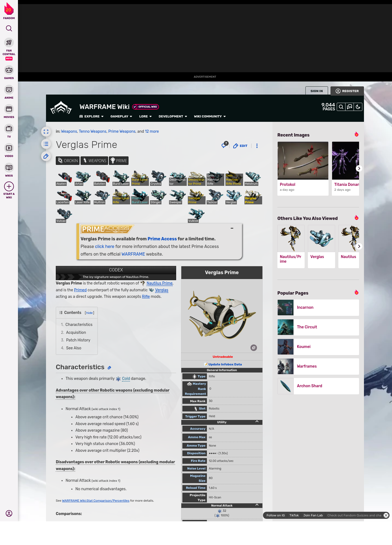Image resolution: width=392 pixels, height=545 pixels.
Task: Expand page to full width
Action: tap(46, 132)
